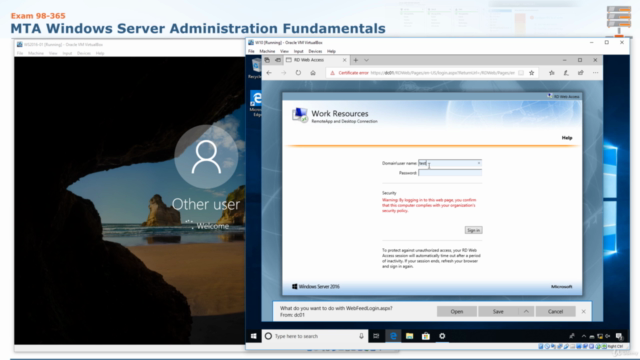Open Edge tab preview icon
Screen dimensions: 640x360
tap(267, 60)
